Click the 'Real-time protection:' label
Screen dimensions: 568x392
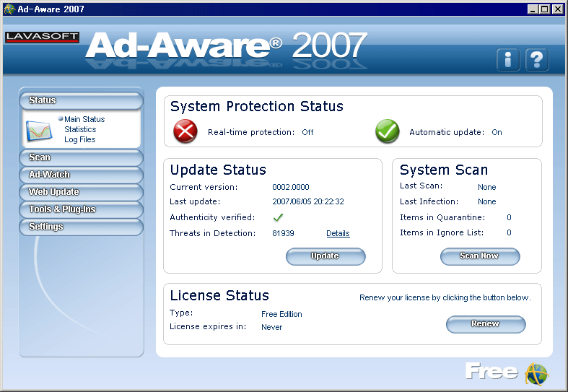click(251, 132)
